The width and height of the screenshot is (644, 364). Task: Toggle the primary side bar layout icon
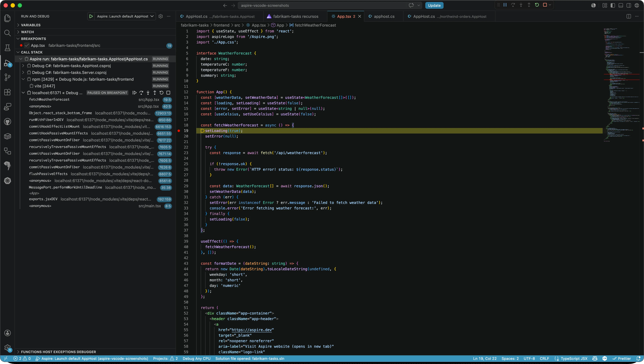pyautogui.click(x=613, y=6)
